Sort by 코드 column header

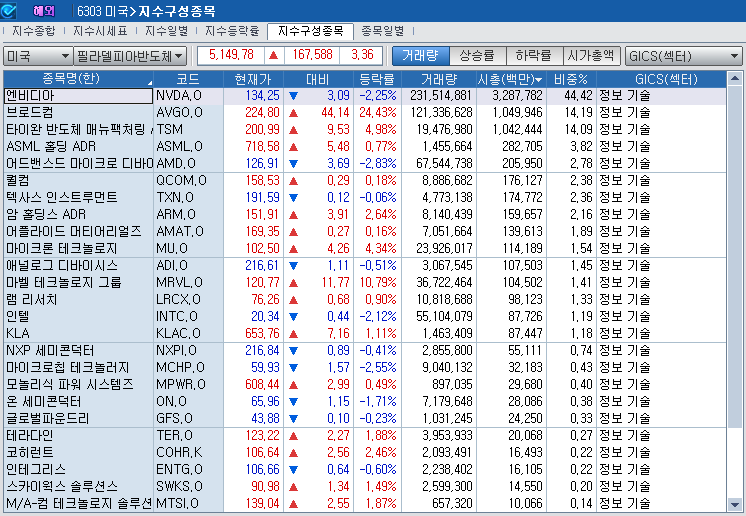point(188,79)
